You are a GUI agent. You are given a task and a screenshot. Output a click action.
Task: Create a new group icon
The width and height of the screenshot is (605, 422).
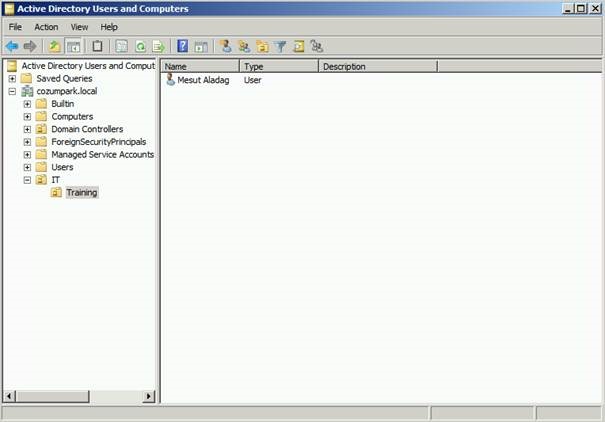(244, 47)
